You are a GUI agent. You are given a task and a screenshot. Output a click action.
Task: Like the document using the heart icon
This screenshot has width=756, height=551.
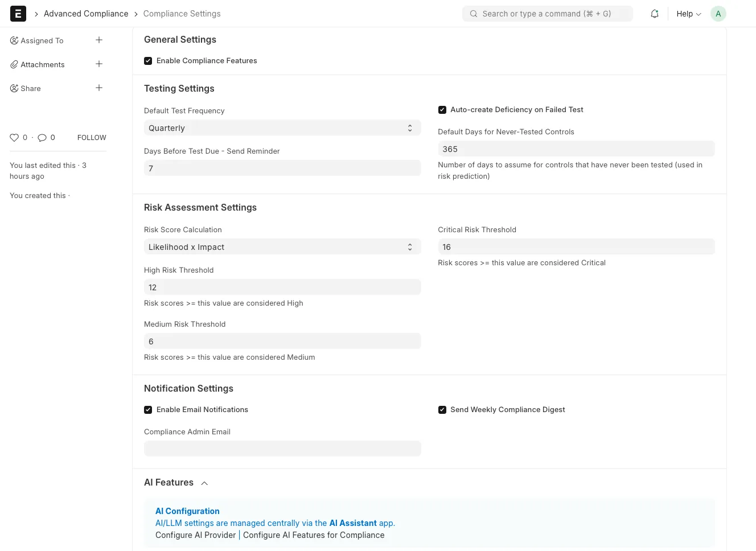(14, 138)
